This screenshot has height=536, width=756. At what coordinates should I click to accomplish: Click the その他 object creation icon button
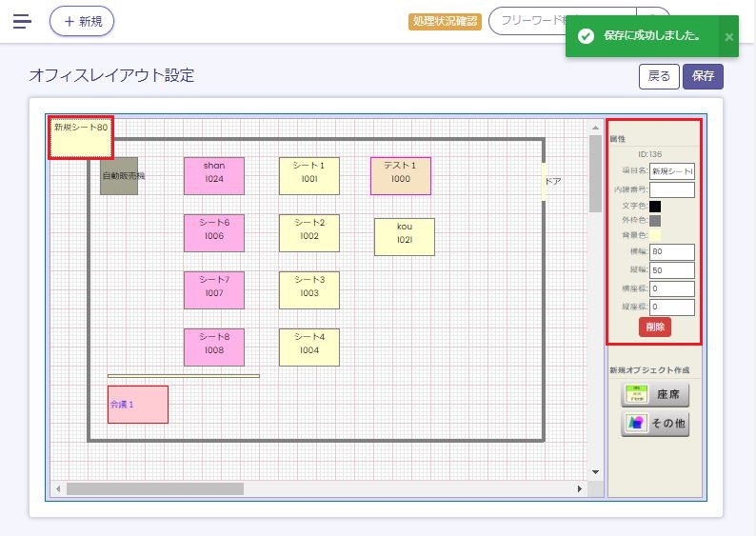[x=655, y=424]
